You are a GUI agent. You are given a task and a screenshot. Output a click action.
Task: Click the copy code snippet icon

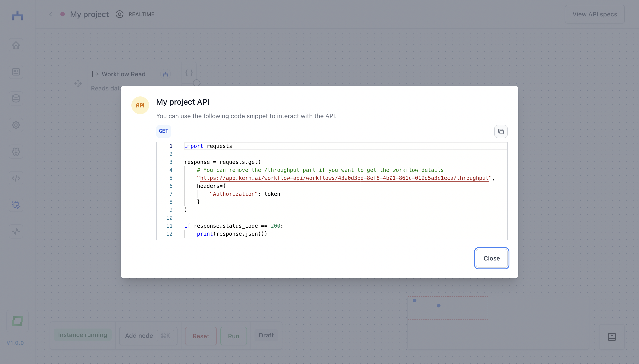(501, 131)
